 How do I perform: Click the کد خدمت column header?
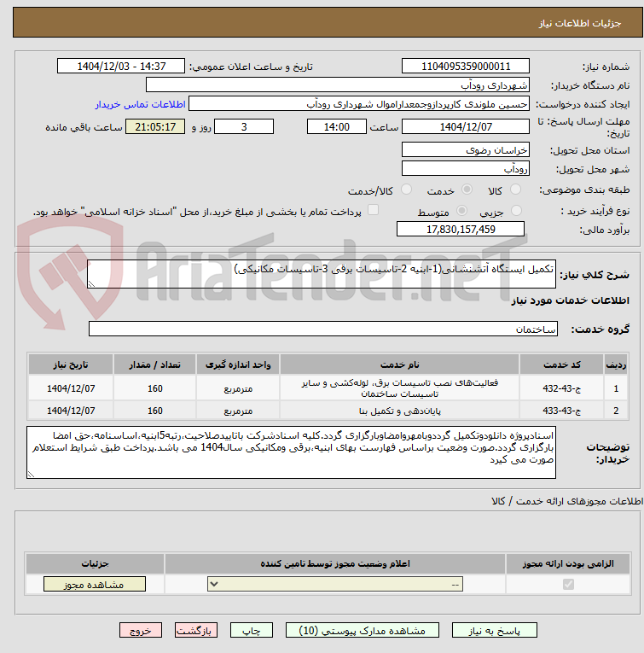point(561,364)
